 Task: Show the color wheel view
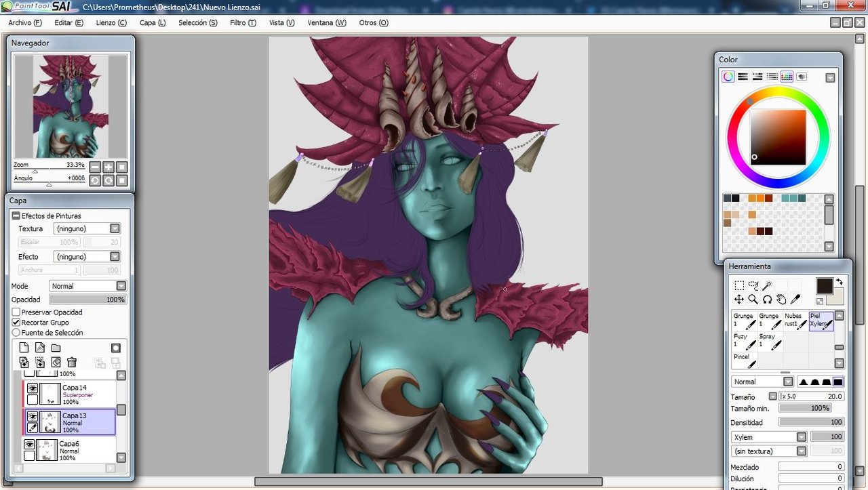(728, 77)
